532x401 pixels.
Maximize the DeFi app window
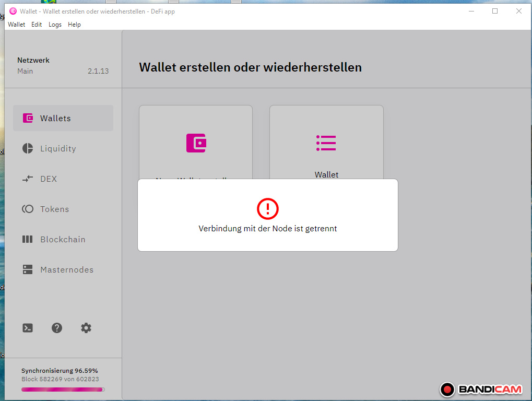click(495, 11)
